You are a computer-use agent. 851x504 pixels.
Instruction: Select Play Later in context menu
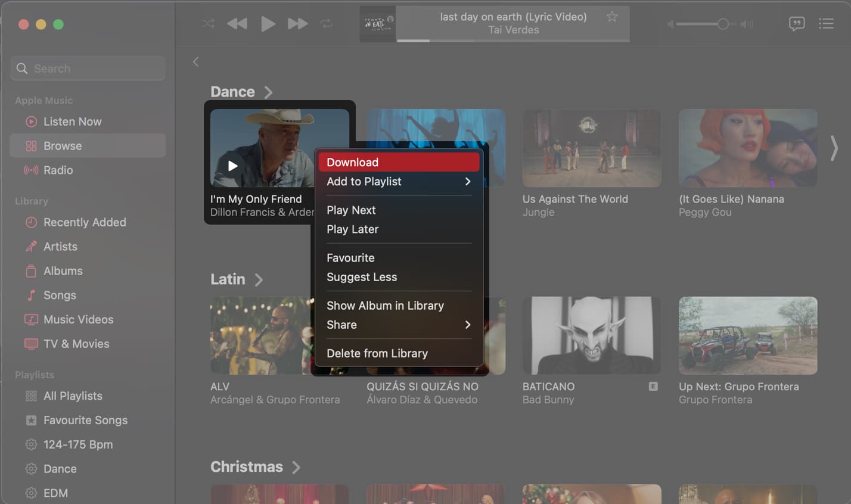coord(399,229)
